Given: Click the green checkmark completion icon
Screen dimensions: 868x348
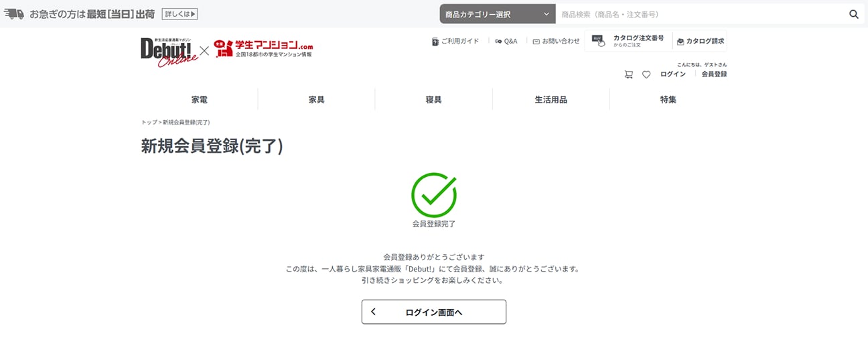Looking at the screenshot, I should (x=434, y=195).
